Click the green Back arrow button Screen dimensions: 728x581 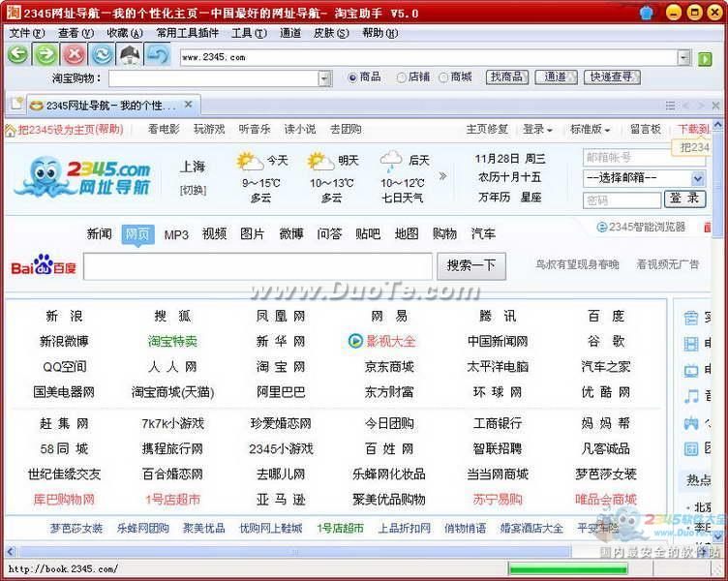[17, 55]
